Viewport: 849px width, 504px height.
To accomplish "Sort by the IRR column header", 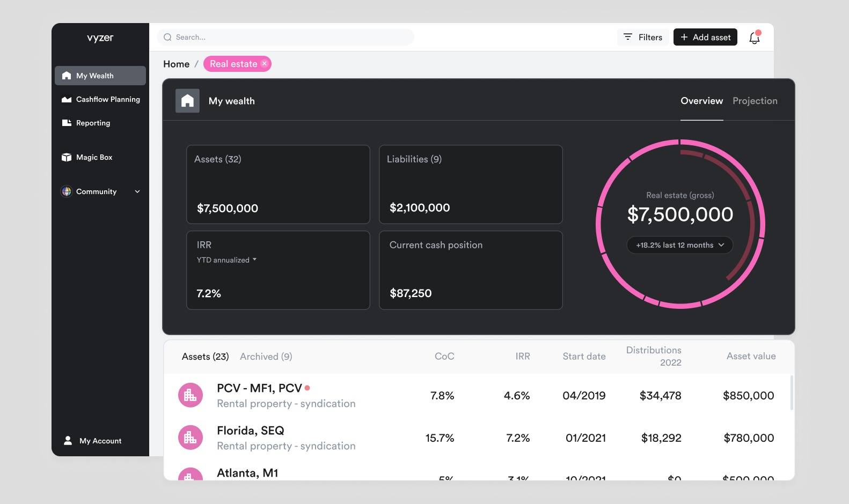I will (523, 357).
